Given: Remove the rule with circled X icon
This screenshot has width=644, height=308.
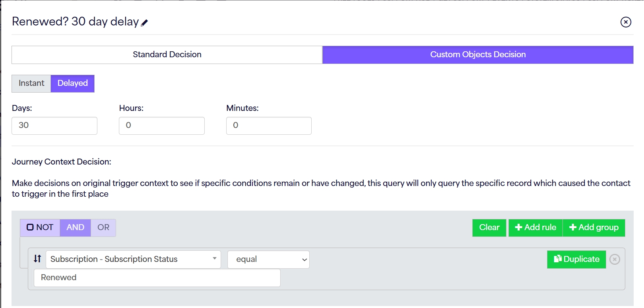Looking at the screenshot, I should pyautogui.click(x=615, y=260).
